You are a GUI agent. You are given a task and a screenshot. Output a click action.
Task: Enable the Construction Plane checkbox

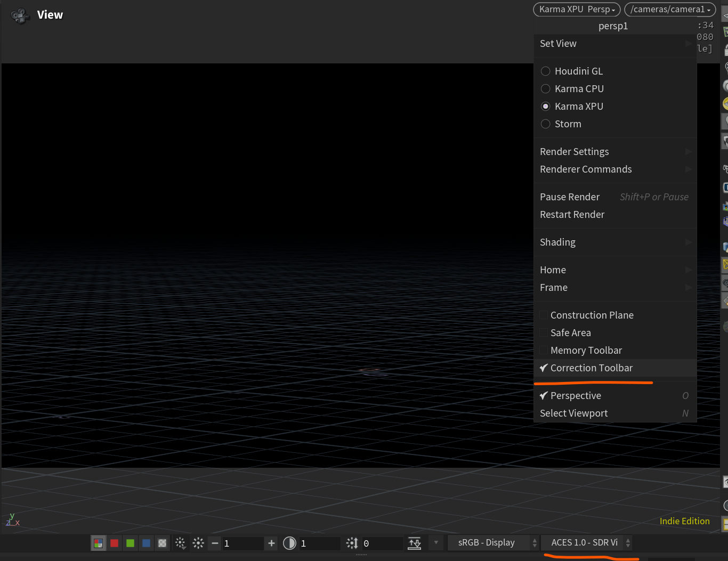tap(543, 315)
